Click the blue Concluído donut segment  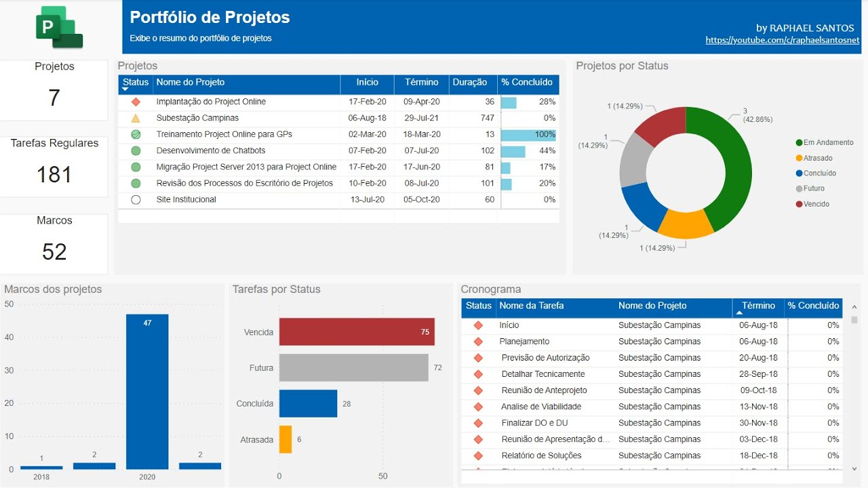point(642,206)
